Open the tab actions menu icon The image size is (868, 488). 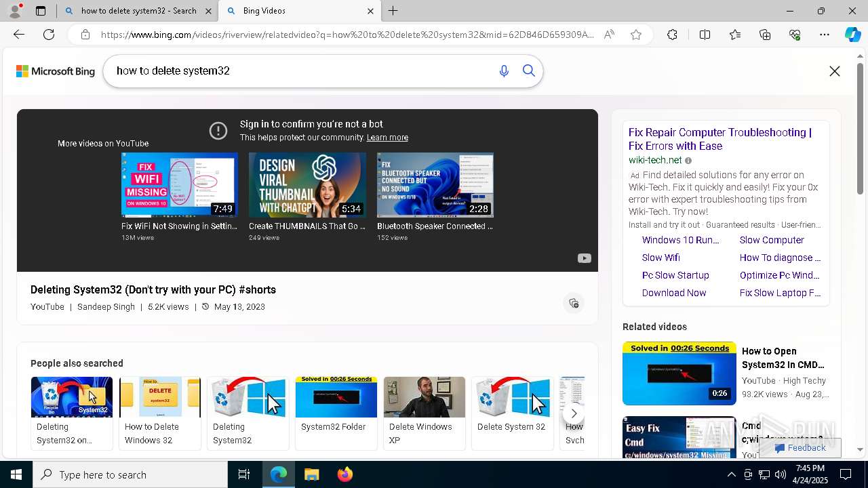click(x=41, y=11)
